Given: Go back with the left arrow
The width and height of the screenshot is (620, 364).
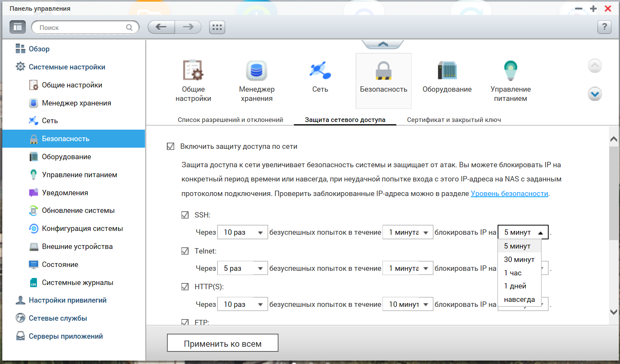Looking at the screenshot, I should coord(161,27).
